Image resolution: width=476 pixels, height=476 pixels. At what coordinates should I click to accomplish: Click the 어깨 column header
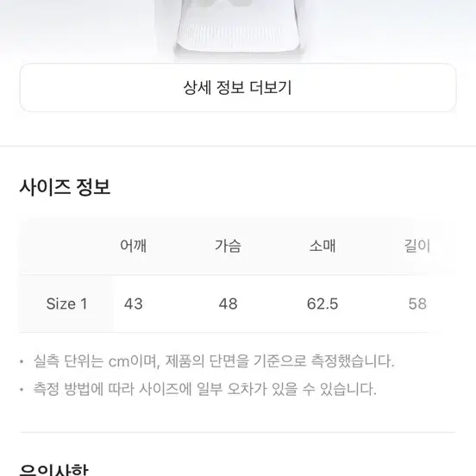click(x=134, y=246)
